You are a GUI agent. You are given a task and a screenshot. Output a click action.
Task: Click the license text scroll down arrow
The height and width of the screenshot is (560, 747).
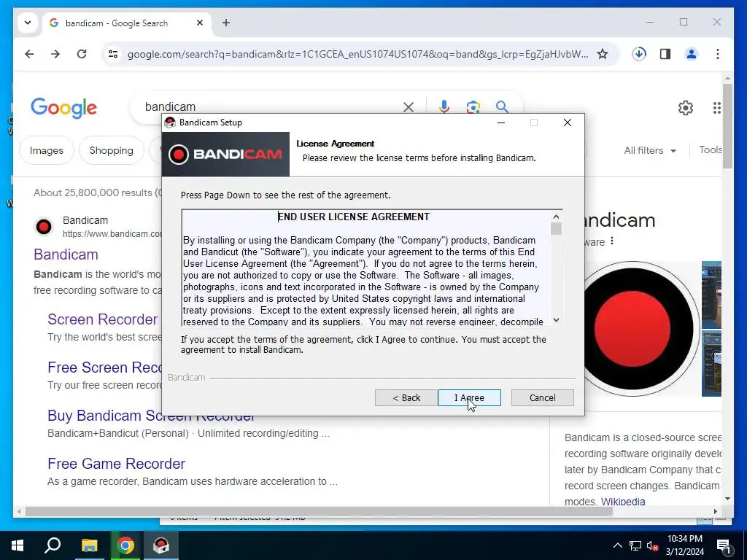(x=556, y=320)
